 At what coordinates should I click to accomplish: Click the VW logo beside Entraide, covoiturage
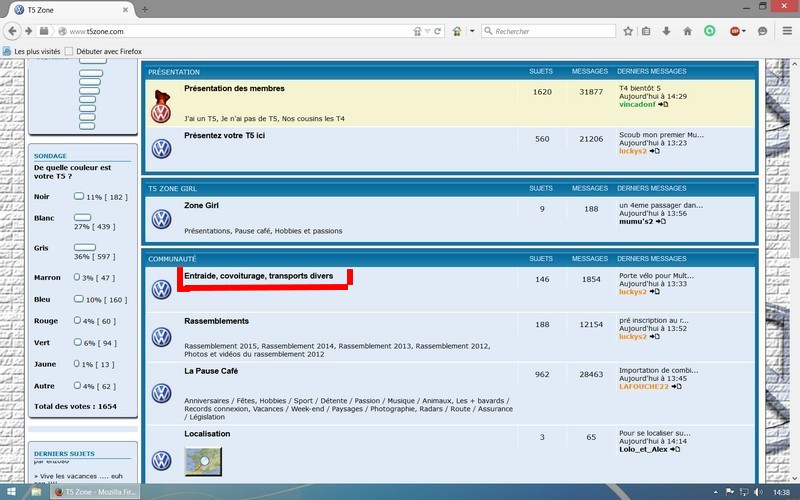pyautogui.click(x=161, y=289)
